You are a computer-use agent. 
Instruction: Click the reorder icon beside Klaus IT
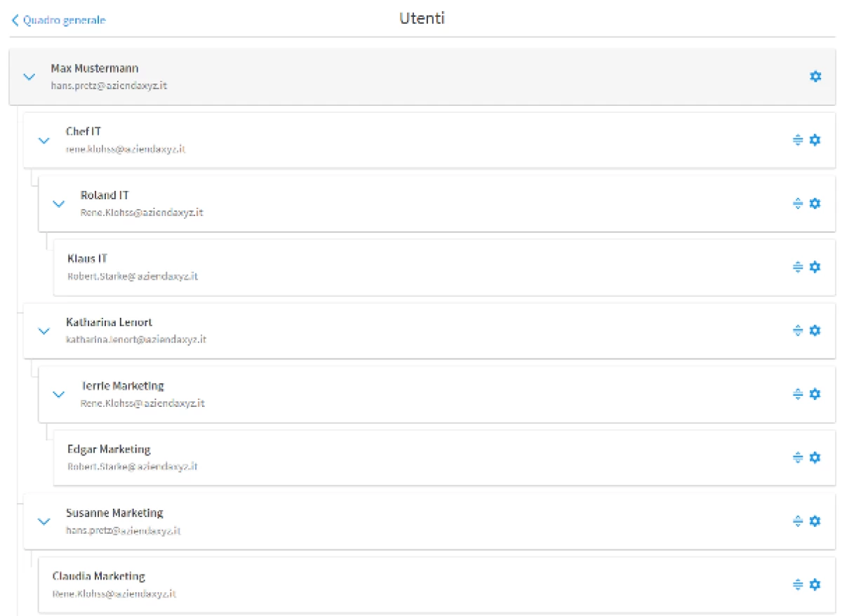797,267
